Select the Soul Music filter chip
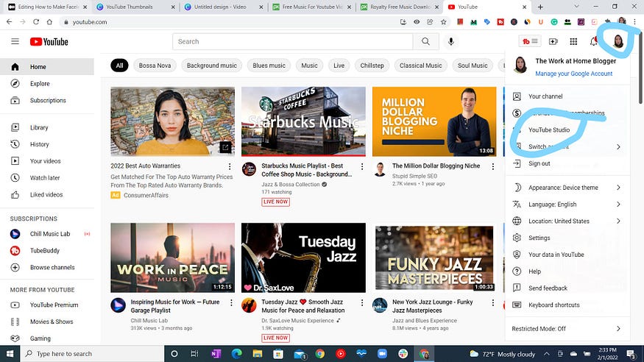 click(473, 65)
